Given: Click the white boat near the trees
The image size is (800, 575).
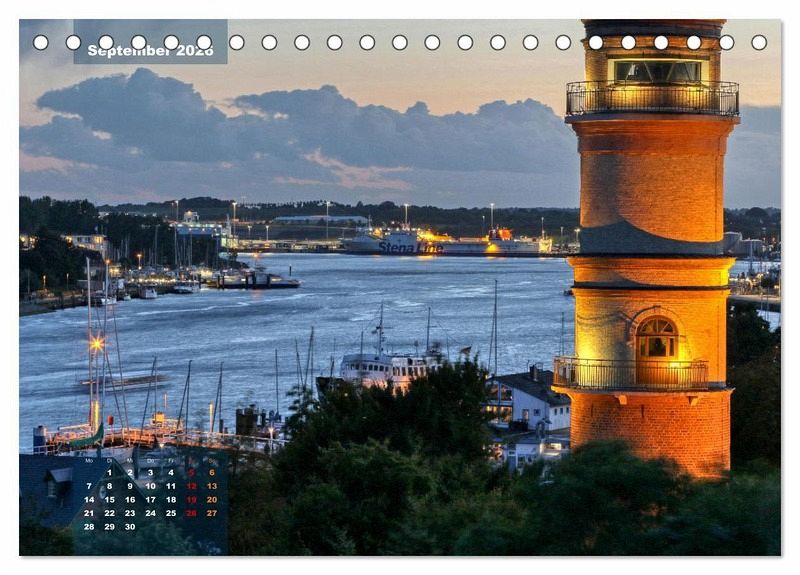Looking at the screenshot, I should 388,368.
